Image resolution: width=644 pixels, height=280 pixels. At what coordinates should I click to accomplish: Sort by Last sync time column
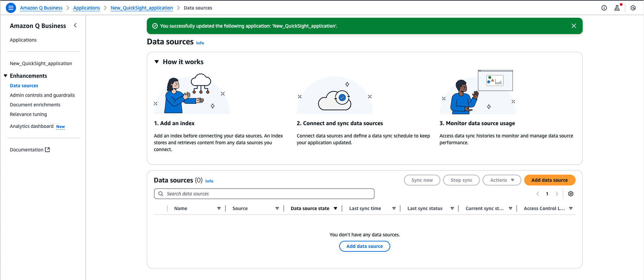click(394, 208)
